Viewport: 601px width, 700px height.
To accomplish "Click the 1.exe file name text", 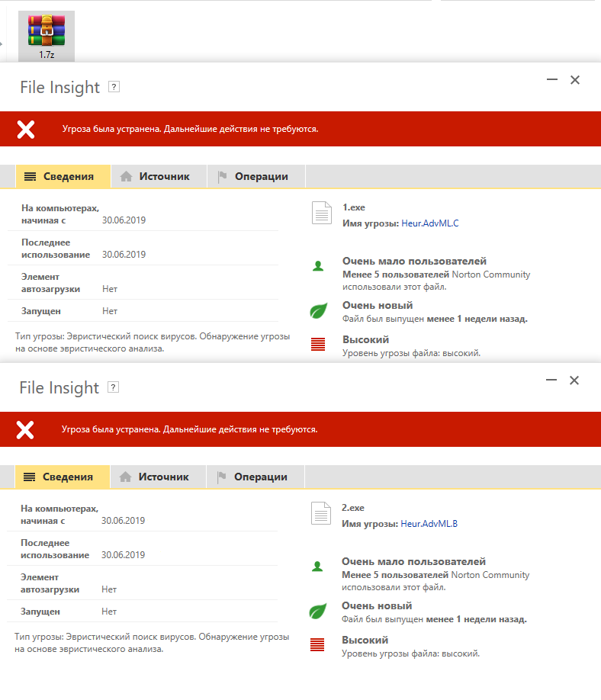I will [x=354, y=207].
